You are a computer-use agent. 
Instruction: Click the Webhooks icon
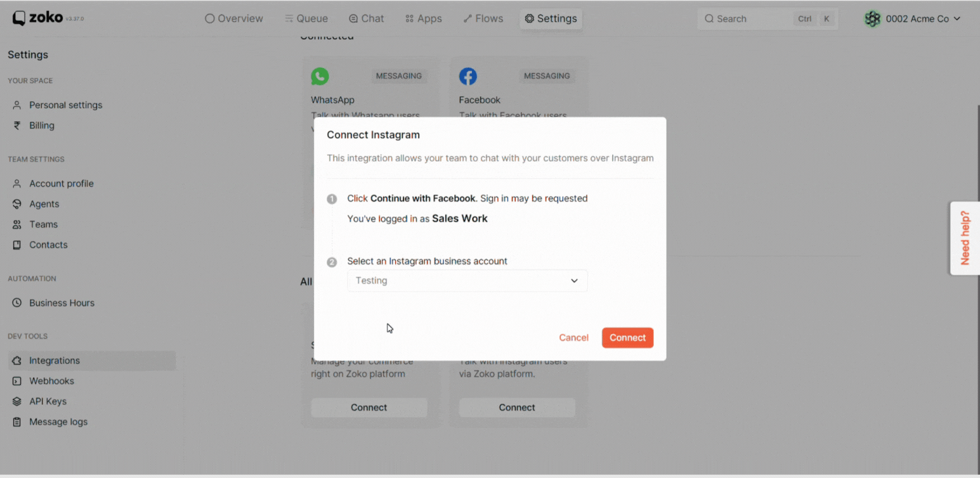coord(17,381)
